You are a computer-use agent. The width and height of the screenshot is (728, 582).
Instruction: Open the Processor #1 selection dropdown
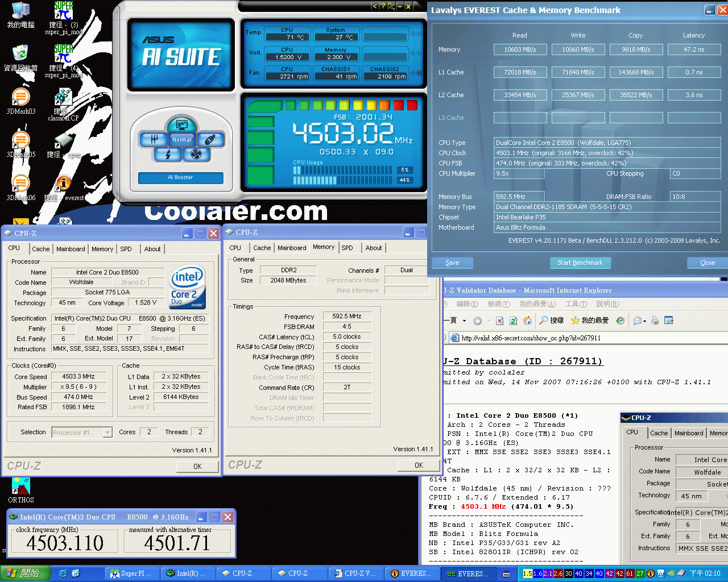(x=107, y=433)
